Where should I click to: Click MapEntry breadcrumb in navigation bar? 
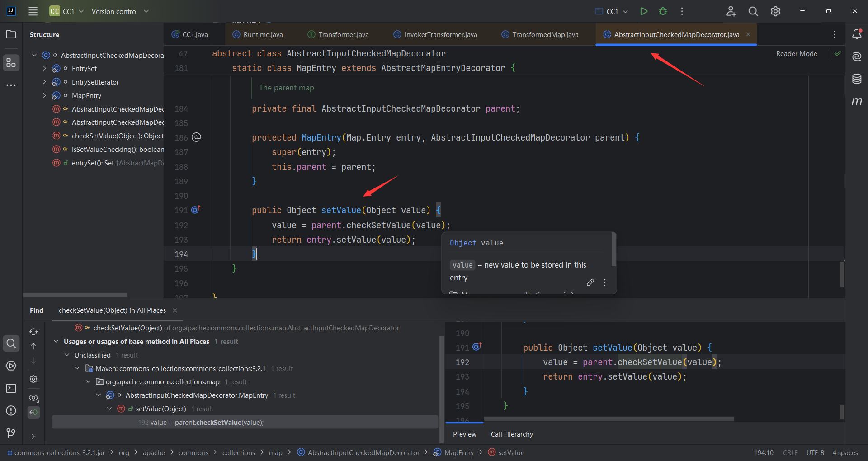click(453, 453)
